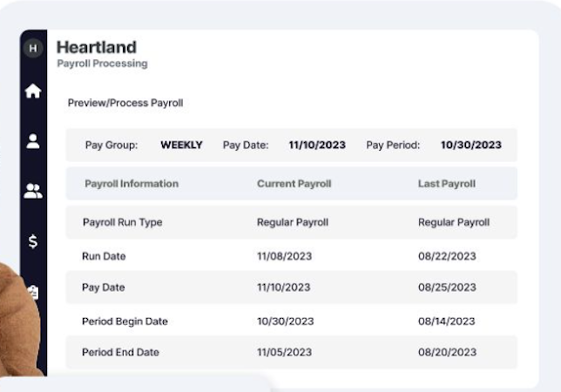Click the Pay Period 10/30/2023 value
The width and height of the screenshot is (561, 392).
tap(470, 145)
